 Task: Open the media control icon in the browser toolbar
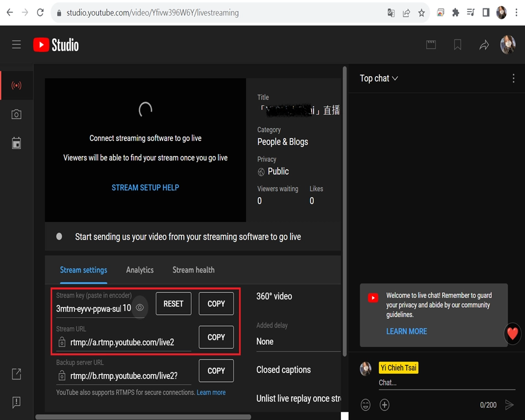[x=471, y=13]
